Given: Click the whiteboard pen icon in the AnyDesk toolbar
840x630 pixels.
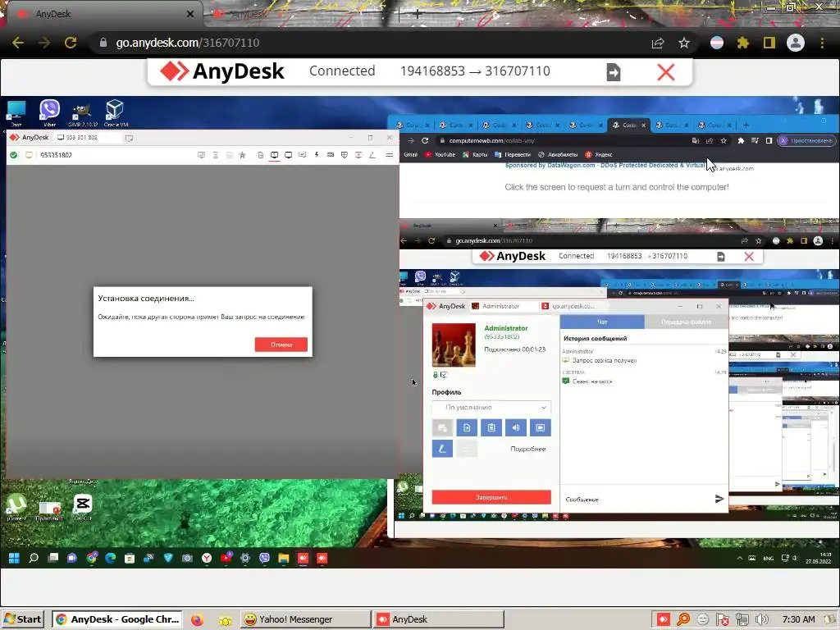Looking at the screenshot, I should [372, 155].
